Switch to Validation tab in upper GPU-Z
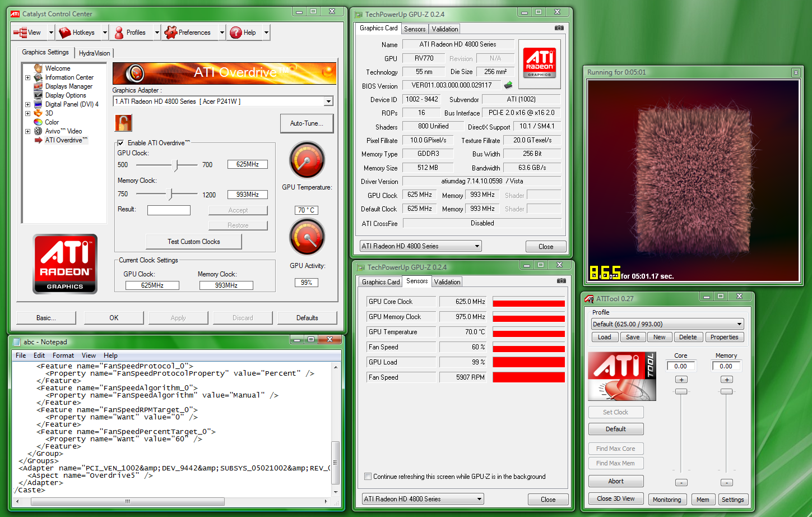The width and height of the screenshot is (812, 517). pyautogui.click(x=445, y=29)
